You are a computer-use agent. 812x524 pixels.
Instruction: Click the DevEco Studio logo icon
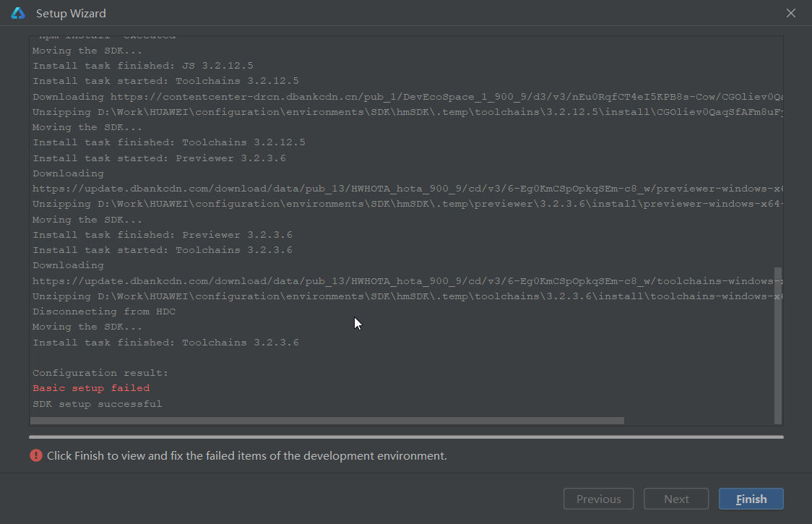18,14
